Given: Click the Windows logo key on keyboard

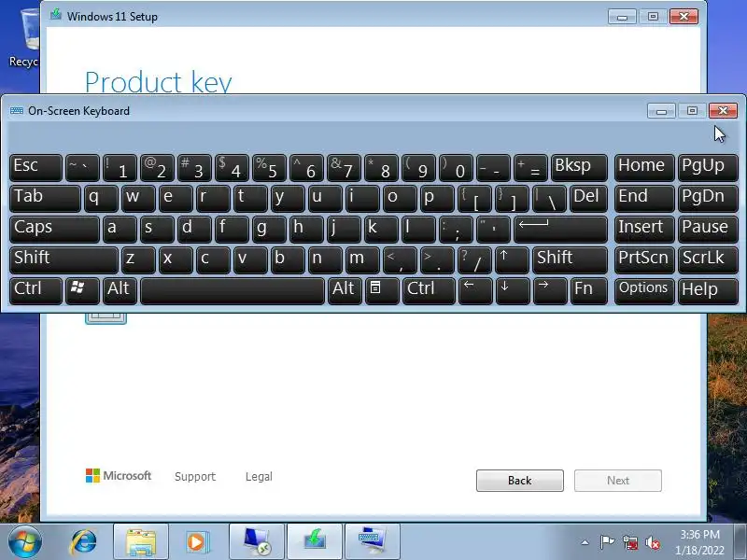Looking at the screenshot, I should point(82,290).
